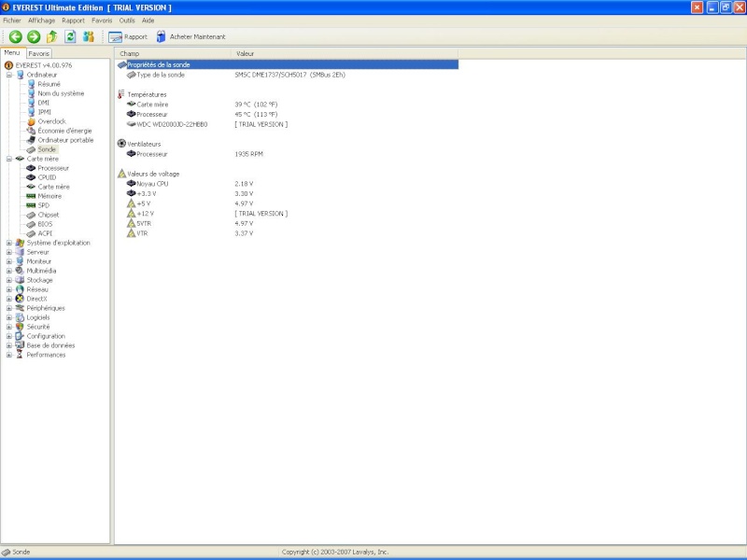Select the DirectX icon in sidebar
The width and height of the screenshot is (747, 560).
click(20, 299)
